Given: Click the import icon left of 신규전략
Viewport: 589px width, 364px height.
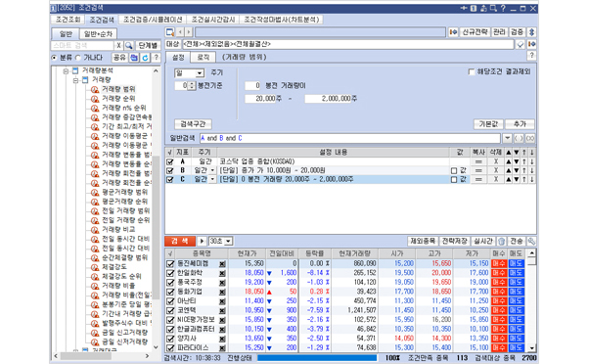Looking at the screenshot, I should [453, 32].
